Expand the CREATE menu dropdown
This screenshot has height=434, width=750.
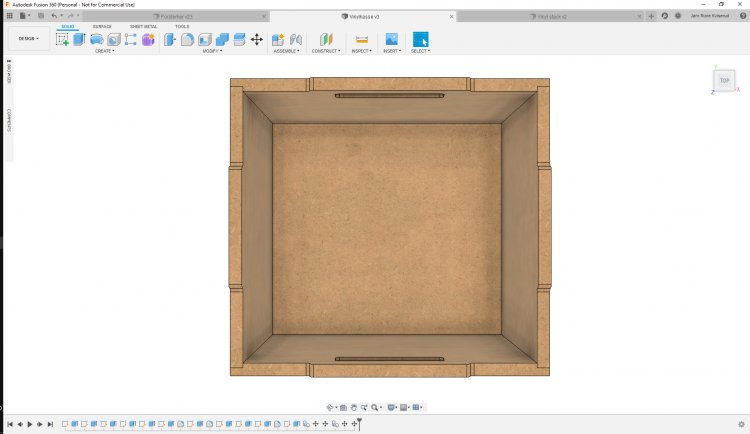[x=104, y=51]
